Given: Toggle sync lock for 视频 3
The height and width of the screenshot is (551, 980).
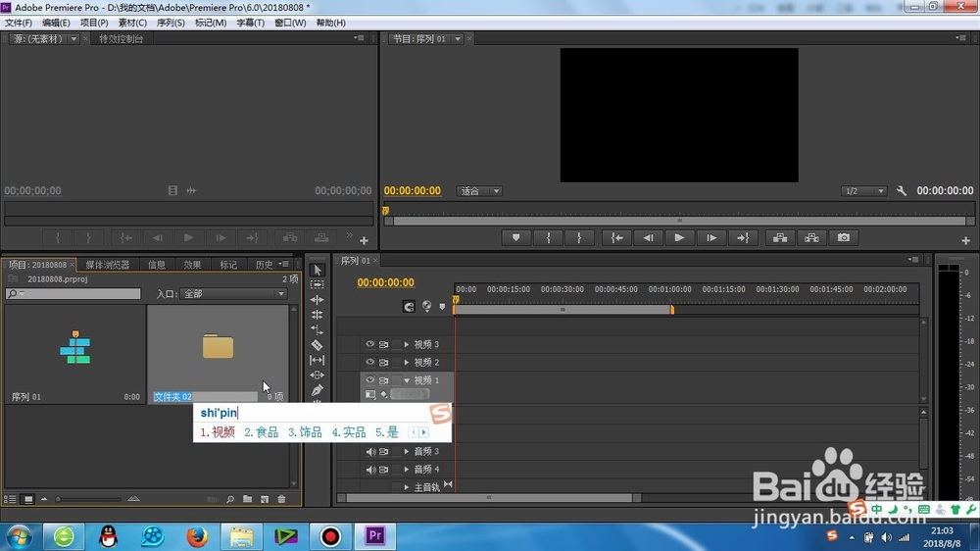Looking at the screenshot, I should (384, 344).
